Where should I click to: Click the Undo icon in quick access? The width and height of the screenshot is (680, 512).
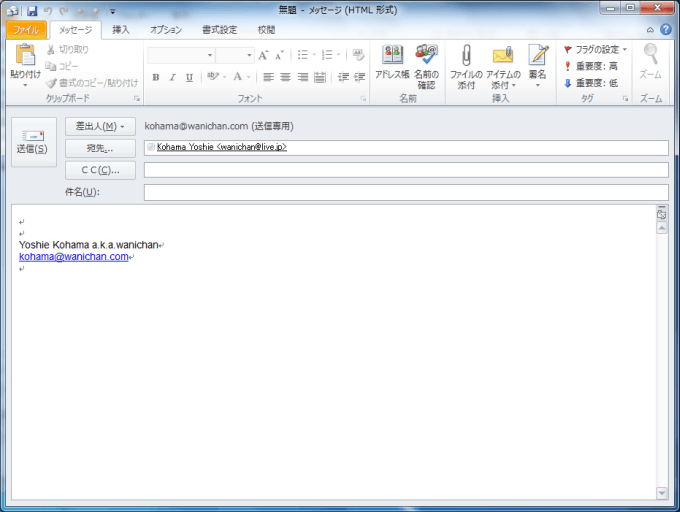coord(48,11)
